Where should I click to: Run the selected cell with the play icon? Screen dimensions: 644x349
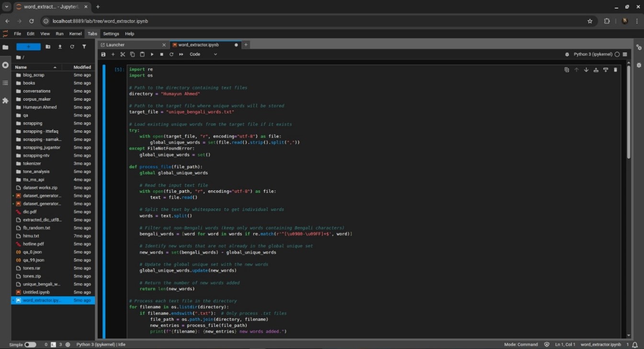tap(152, 55)
